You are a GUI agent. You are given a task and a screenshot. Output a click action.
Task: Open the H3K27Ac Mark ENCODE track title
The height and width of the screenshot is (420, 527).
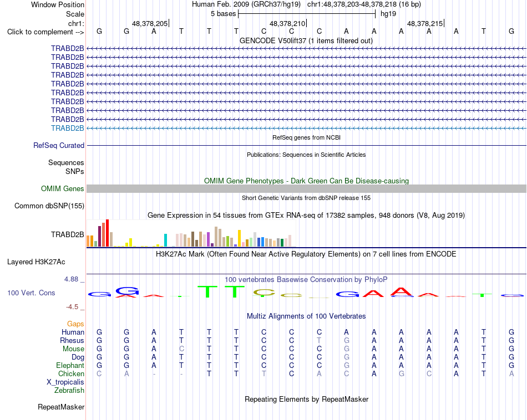306,254
